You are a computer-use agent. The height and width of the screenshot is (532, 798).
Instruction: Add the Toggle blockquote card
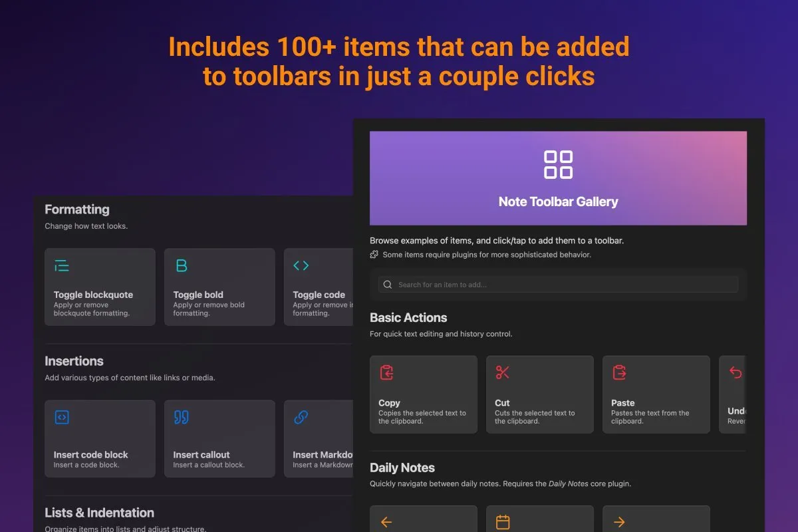tap(100, 287)
